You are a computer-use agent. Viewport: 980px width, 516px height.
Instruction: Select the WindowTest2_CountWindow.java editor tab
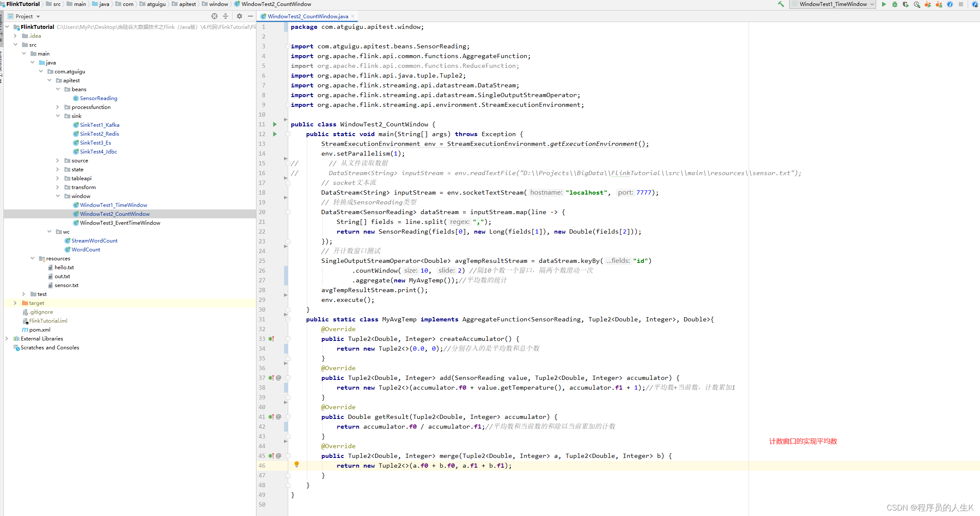(307, 16)
